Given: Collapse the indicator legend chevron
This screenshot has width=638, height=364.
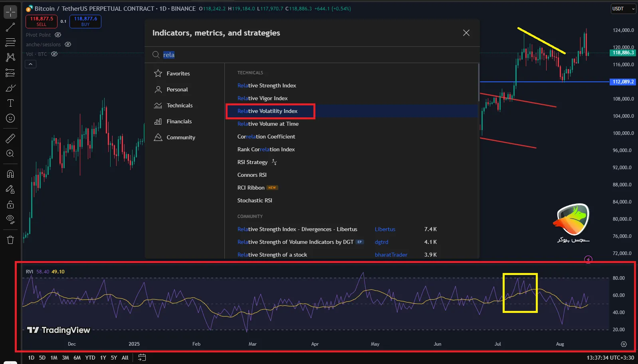Looking at the screenshot, I should pos(31,64).
